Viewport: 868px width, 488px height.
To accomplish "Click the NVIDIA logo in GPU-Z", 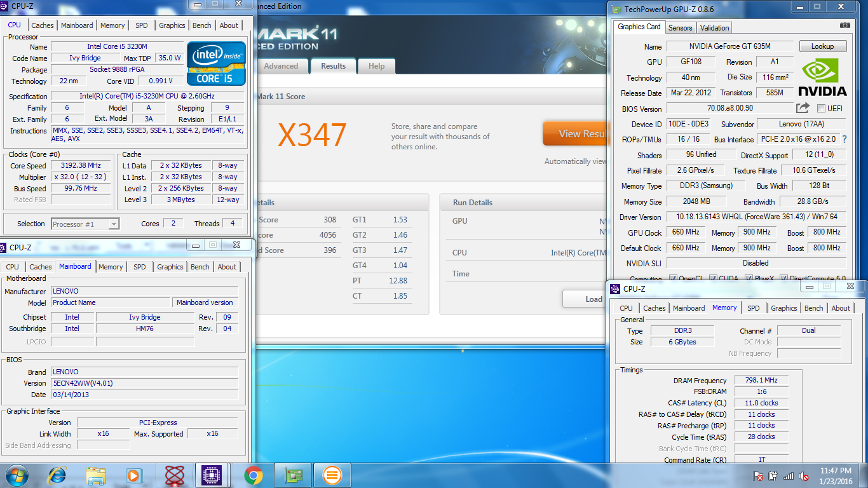I will click(822, 76).
